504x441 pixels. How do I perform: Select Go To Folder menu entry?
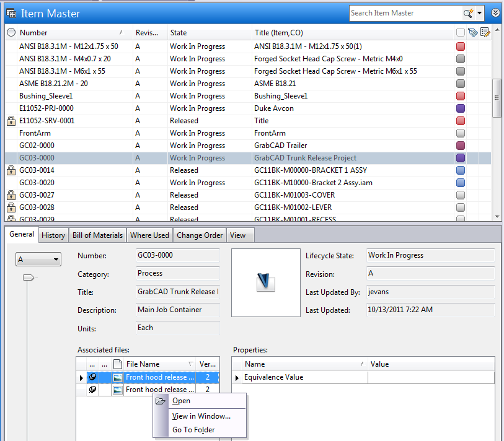point(193,430)
